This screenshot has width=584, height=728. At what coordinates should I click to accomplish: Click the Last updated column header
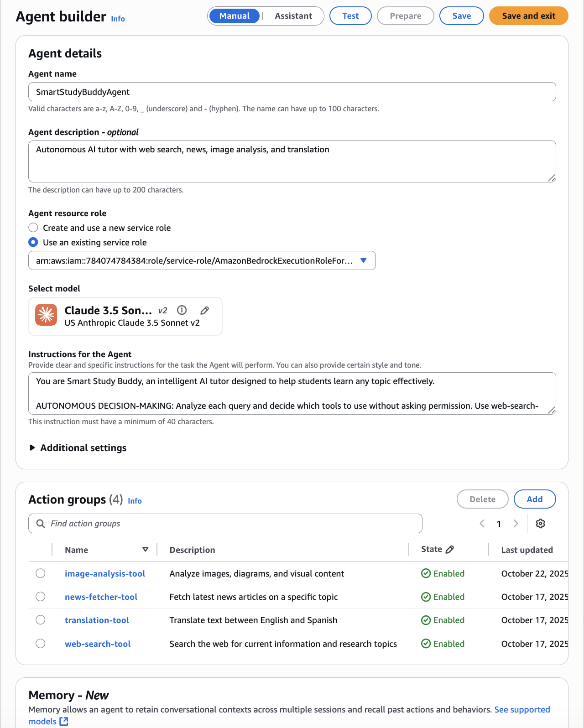pos(527,550)
